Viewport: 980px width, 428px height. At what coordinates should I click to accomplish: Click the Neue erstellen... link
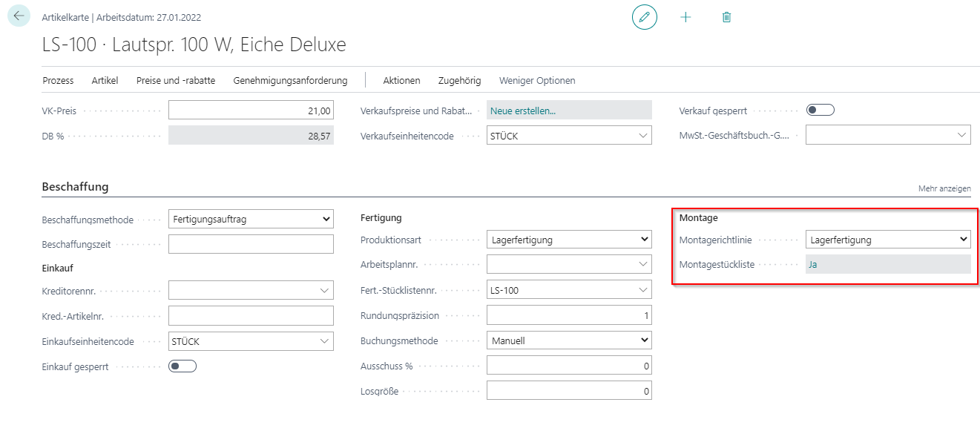pyautogui.click(x=523, y=111)
